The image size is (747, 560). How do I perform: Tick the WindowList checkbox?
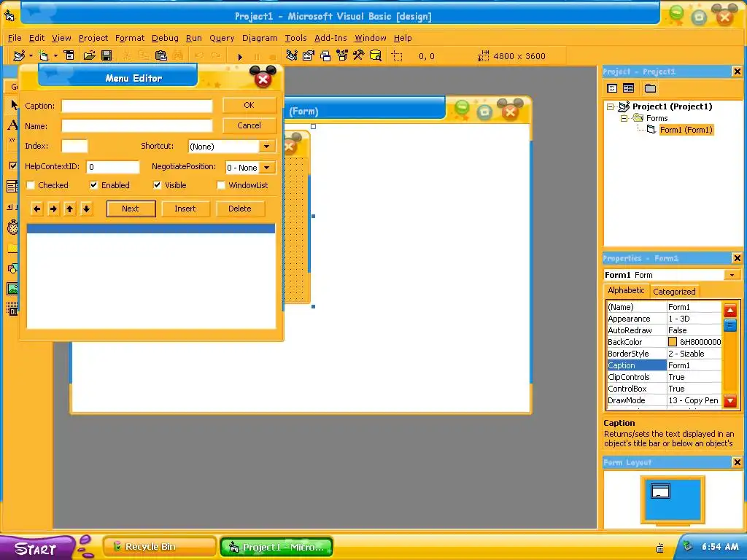tap(220, 184)
